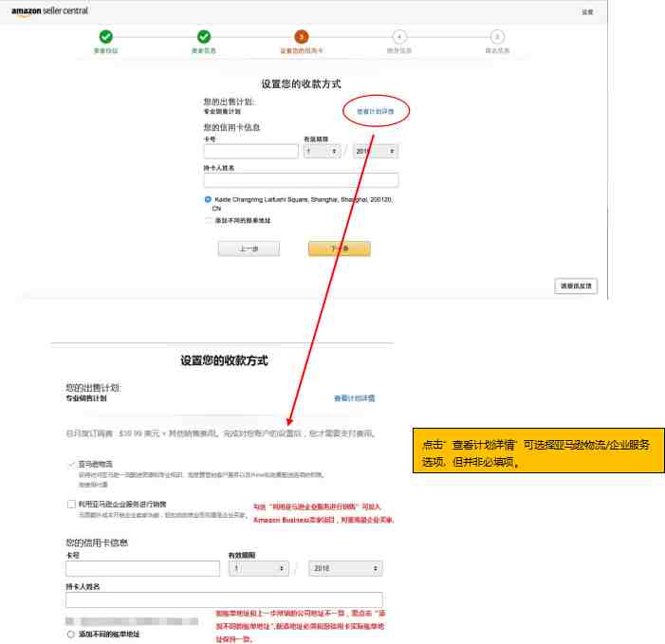Click the orange step 3 circle

[302, 36]
